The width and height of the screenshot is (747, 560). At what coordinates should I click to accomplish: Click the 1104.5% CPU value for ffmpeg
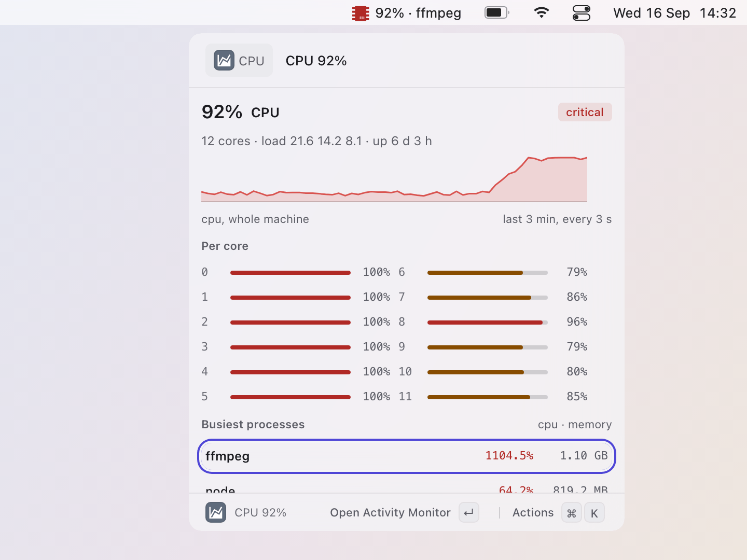tap(509, 456)
